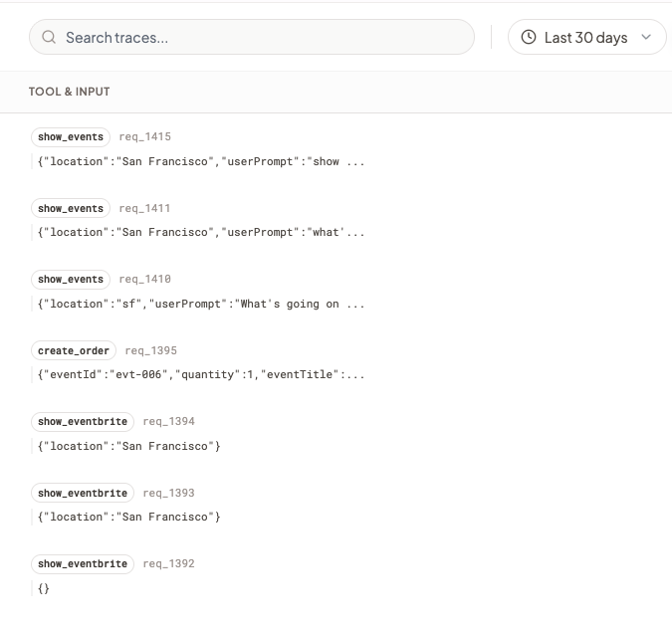
Task: Click the empty {} input of req_1392
Action: tap(43, 589)
